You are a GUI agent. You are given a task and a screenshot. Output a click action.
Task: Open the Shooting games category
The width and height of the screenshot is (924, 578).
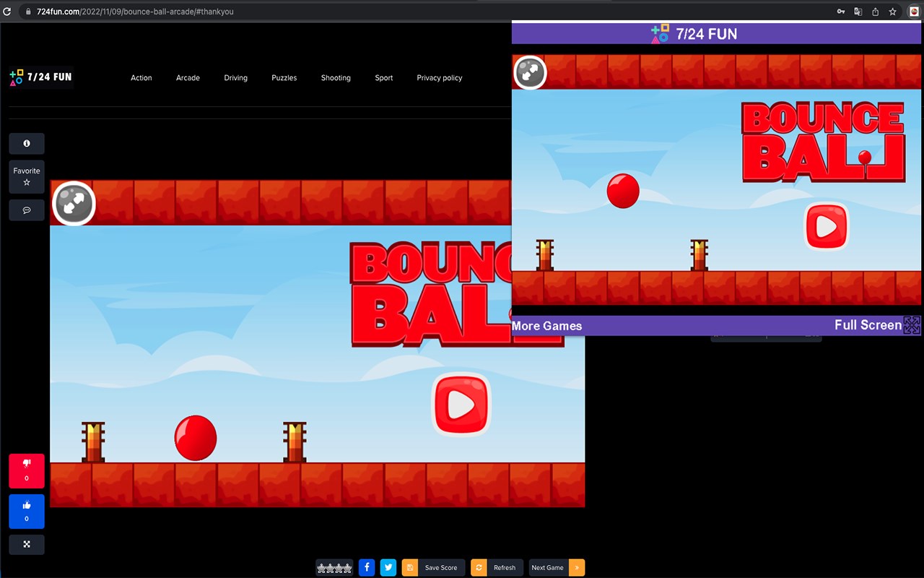point(336,78)
